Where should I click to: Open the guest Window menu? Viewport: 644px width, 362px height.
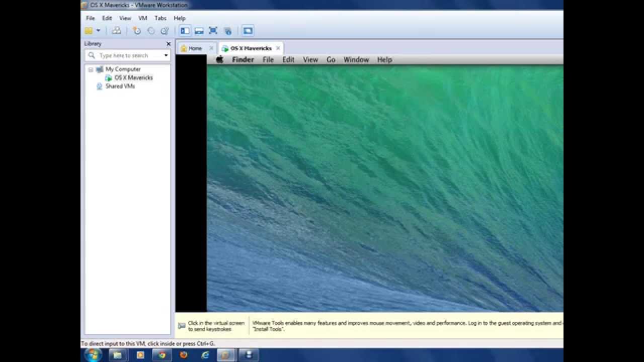point(356,60)
